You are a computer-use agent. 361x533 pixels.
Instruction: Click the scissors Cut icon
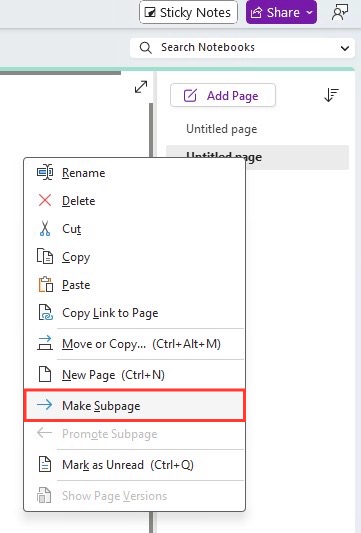tap(45, 228)
